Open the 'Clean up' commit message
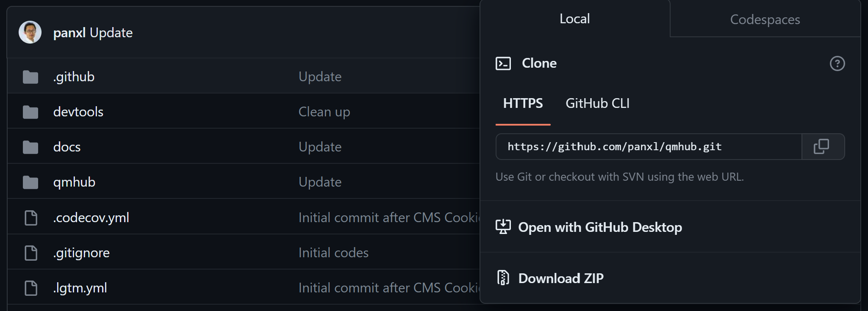The image size is (868, 311). click(324, 112)
